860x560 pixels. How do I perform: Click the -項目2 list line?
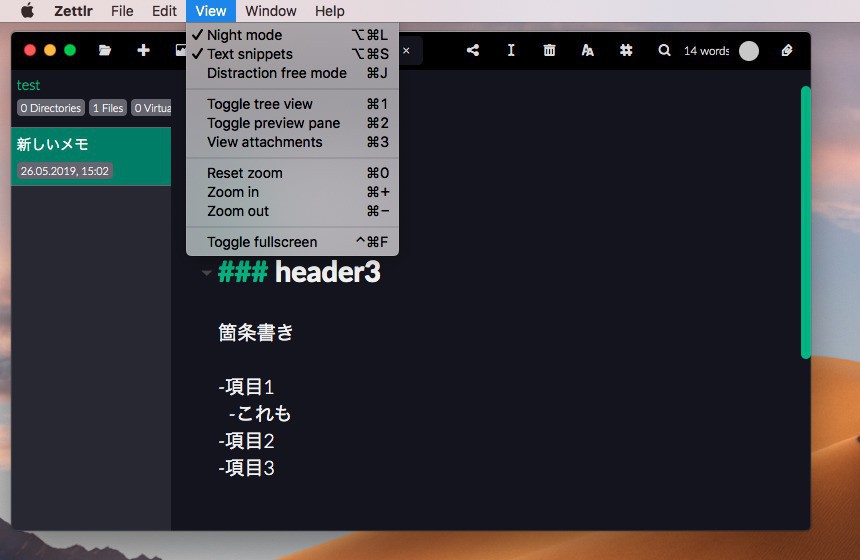[x=246, y=440]
